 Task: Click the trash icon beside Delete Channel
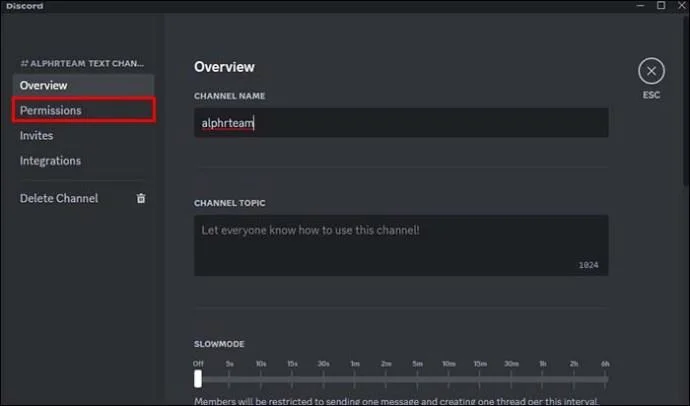coord(141,198)
